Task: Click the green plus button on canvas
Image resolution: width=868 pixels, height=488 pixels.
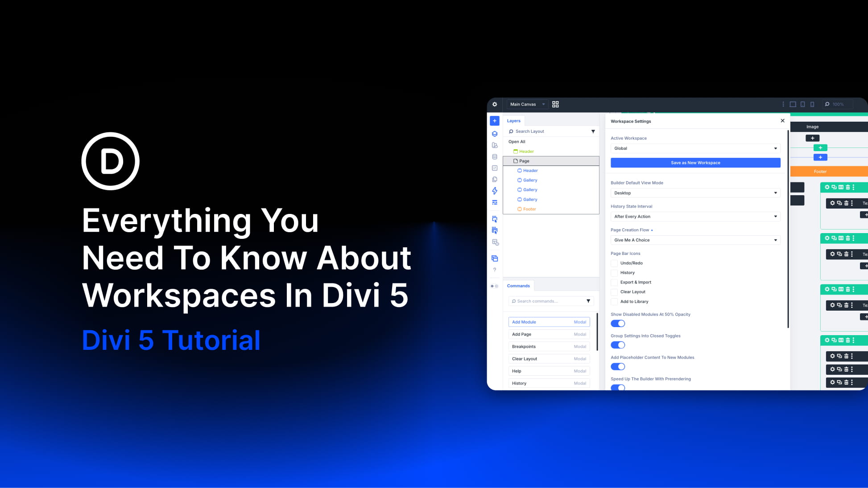Action: click(x=820, y=148)
